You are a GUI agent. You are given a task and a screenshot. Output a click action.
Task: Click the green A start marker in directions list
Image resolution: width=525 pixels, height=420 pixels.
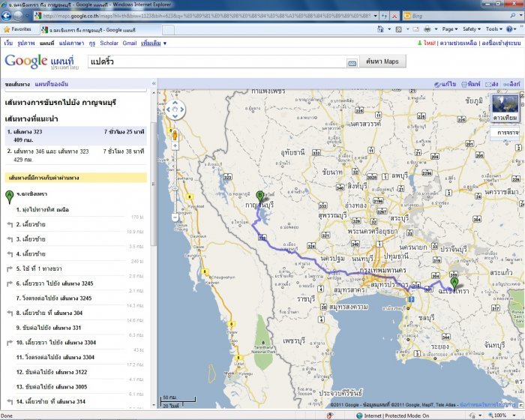point(10,197)
